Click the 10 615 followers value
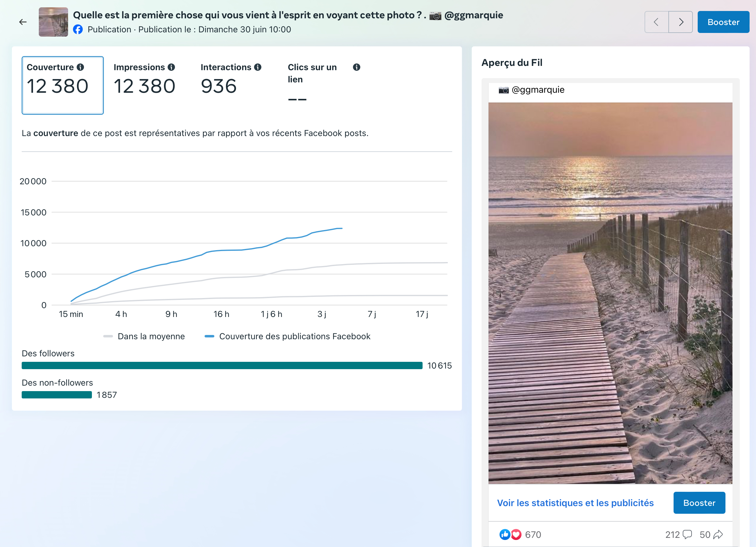The width and height of the screenshot is (756, 547). tap(439, 366)
